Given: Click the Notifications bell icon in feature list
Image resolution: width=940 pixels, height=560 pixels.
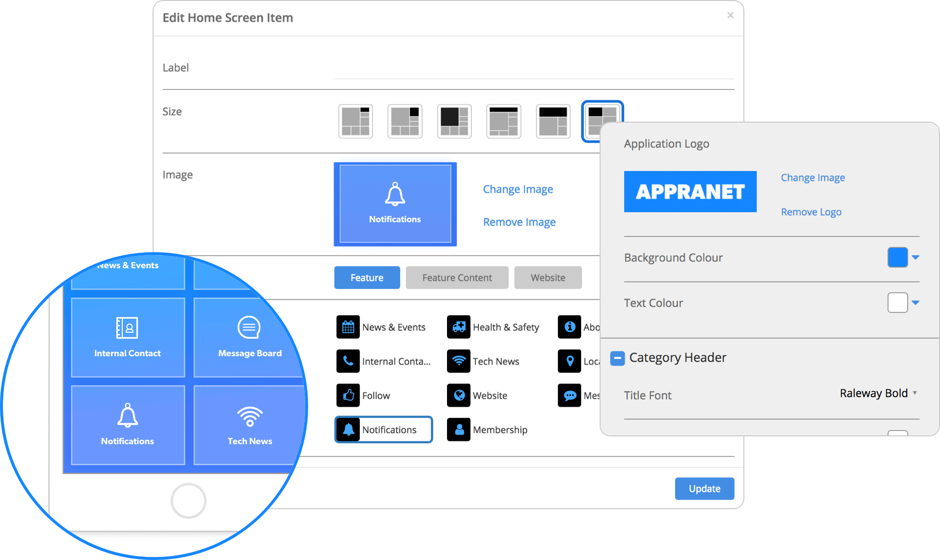Looking at the screenshot, I should click(348, 430).
